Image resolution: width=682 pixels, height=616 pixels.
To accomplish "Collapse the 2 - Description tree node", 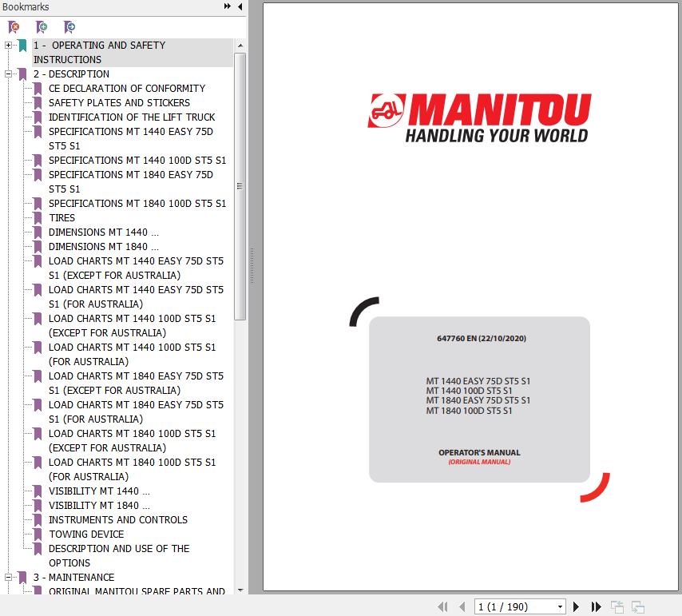I will point(8,74).
